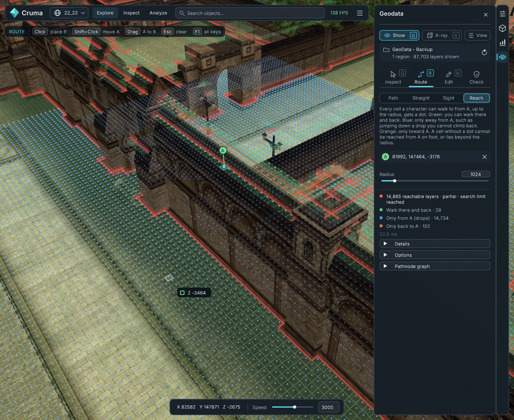Click the Esc clear hint
Viewport: 514px width, 420px height.
coord(174,32)
